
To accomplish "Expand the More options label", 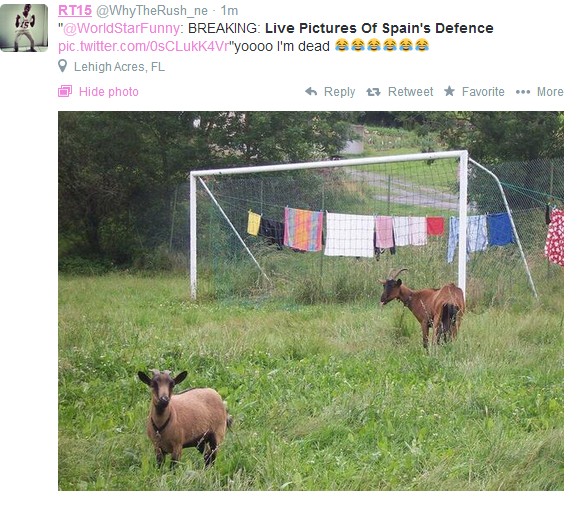I will point(550,91).
